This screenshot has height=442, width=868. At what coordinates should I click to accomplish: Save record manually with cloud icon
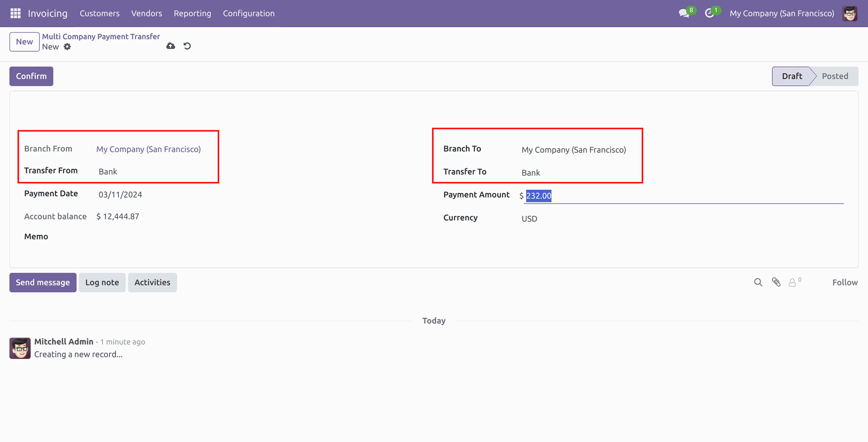[x=170, y=46]
